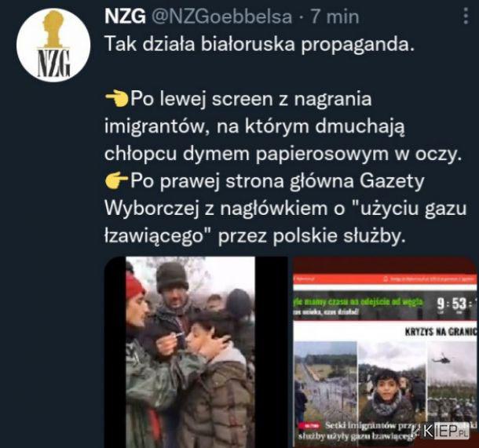The height and width of the screenshot is (448, 479).
Task: Click the red live badge by the headline
Action: tap(309, 426)
